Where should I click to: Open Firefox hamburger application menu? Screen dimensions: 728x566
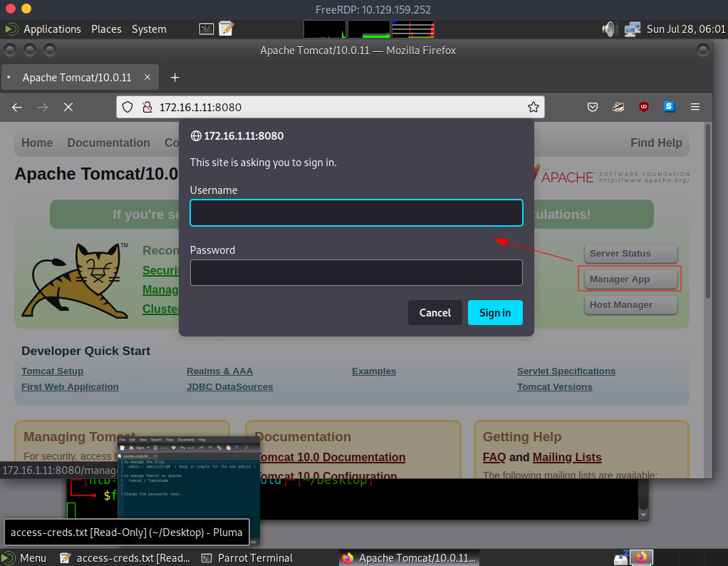coord(695,107)
